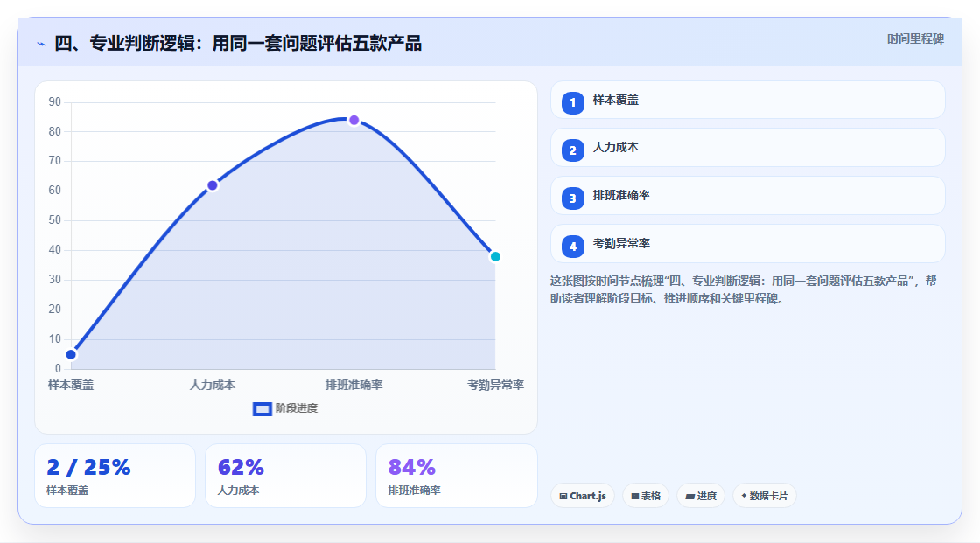Click the 数据卡片 tag chip

[765, 496]
